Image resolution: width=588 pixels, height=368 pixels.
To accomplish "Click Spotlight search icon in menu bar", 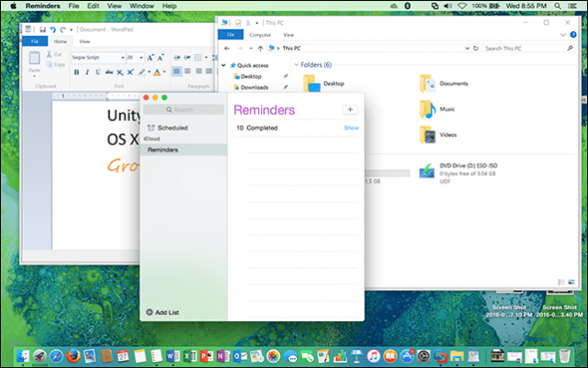I will click(558, 6).
